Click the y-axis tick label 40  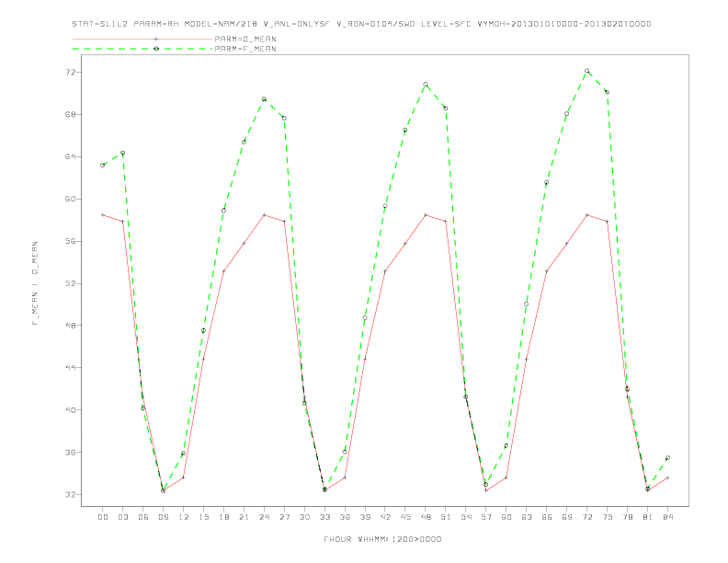pos(70,409)
